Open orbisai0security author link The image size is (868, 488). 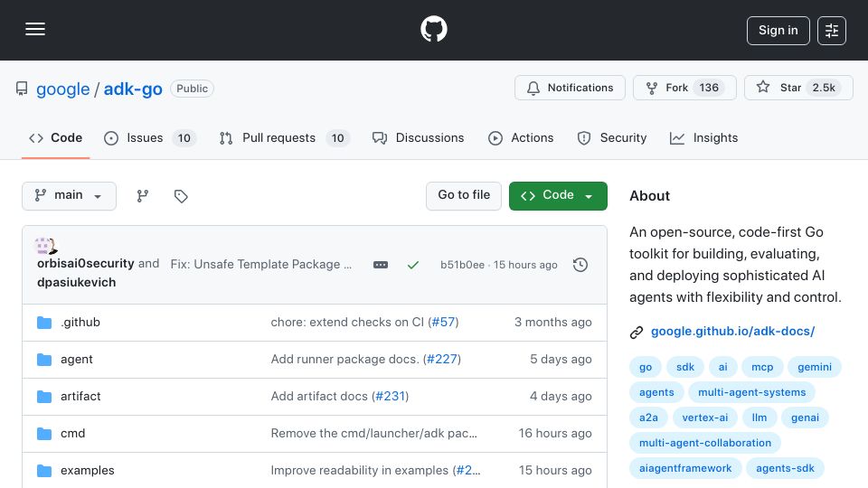pyautogui.click(x=86, y=263)
